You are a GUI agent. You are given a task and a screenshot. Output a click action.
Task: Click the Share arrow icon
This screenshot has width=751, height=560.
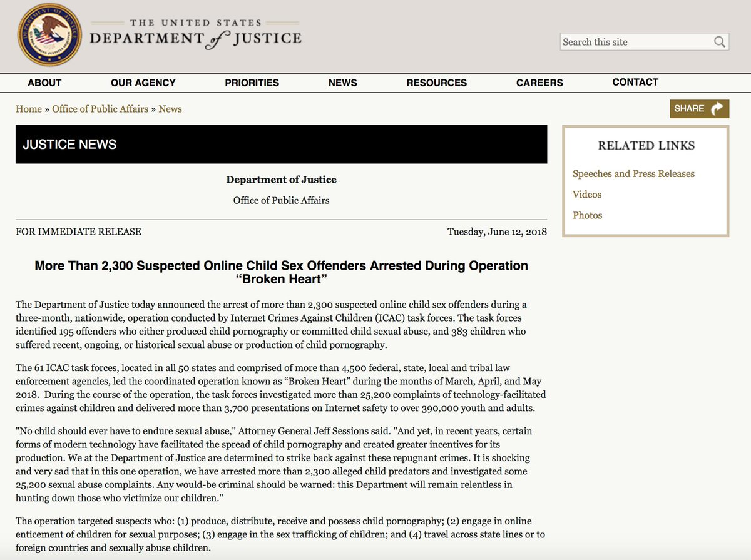[717, 108]
